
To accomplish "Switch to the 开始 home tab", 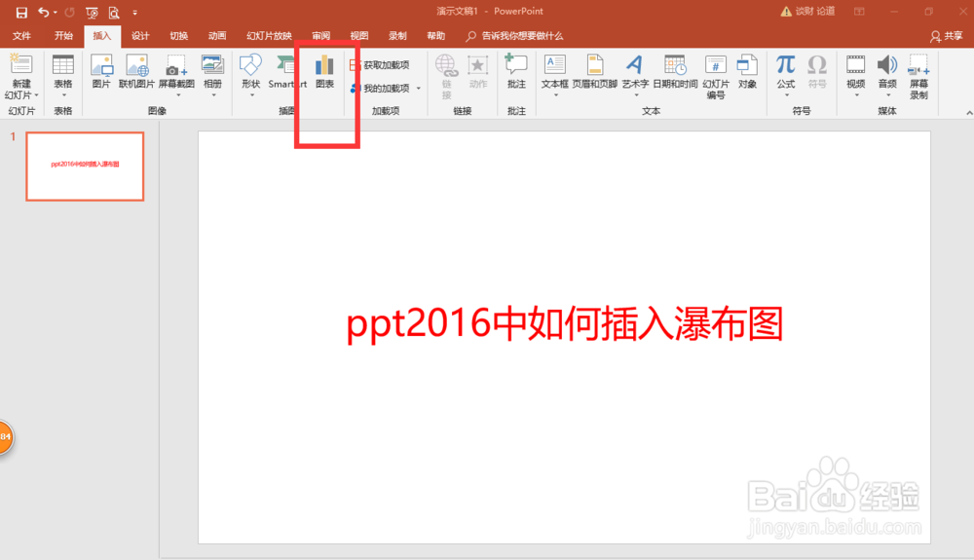I will pos(63,36).
